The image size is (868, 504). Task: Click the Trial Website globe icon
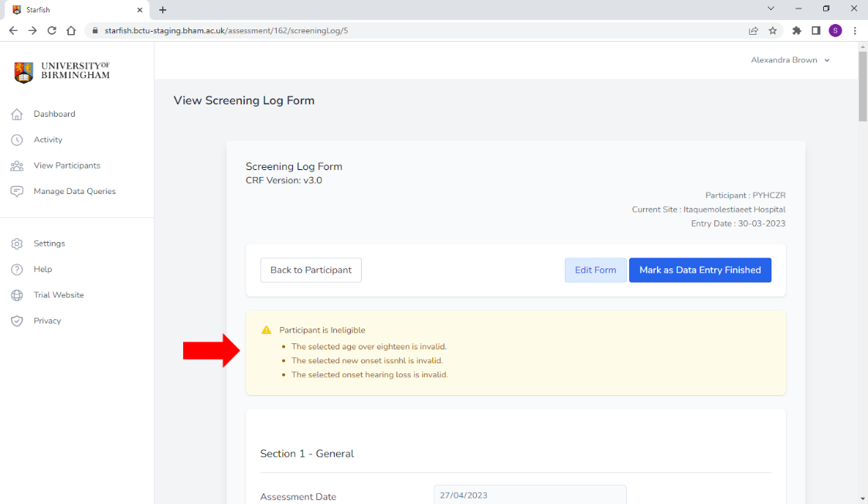point(17,295)
